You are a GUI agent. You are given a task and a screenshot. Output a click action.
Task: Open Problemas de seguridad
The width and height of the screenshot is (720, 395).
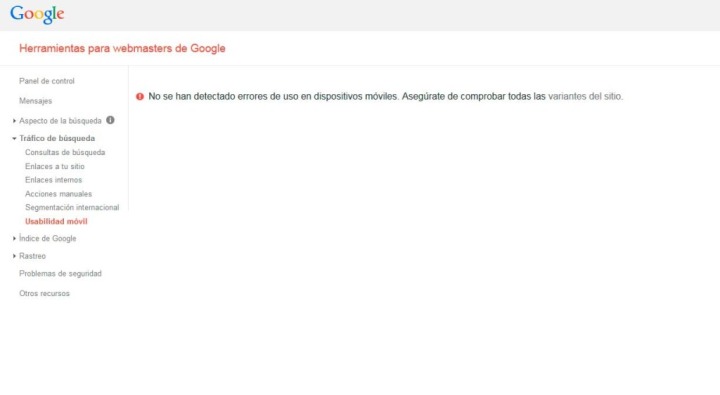pos(60,274)
